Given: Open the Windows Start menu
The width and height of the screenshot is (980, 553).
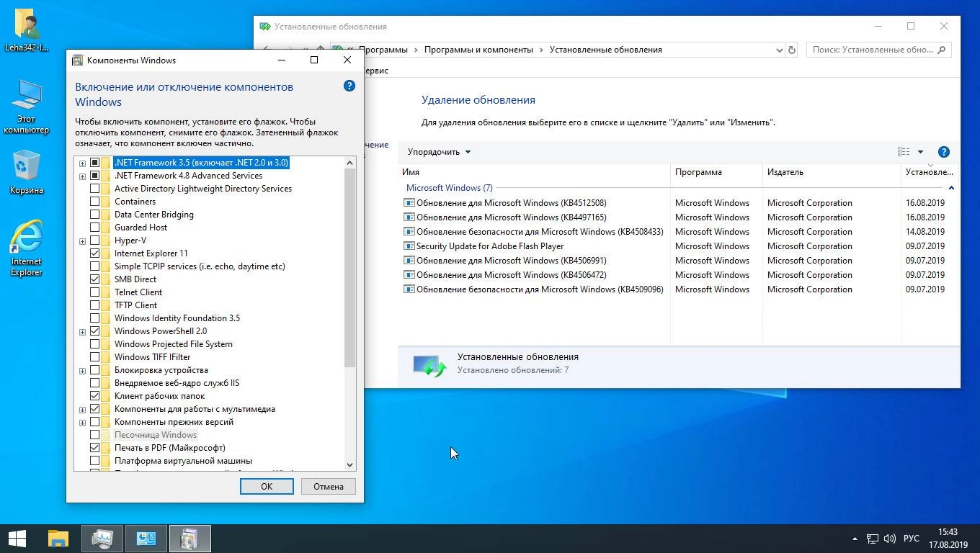Looking at the screenshot, I should point(17,538).
